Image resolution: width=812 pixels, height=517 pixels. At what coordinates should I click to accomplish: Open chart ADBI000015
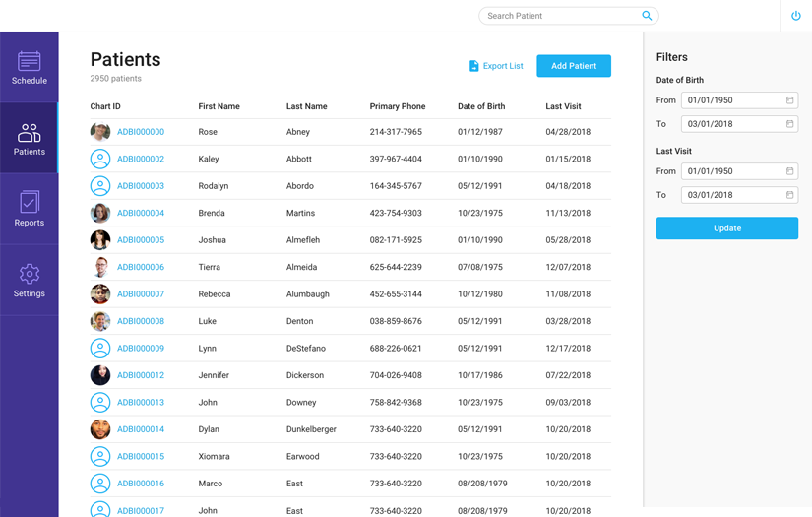[x=141, y=456]
